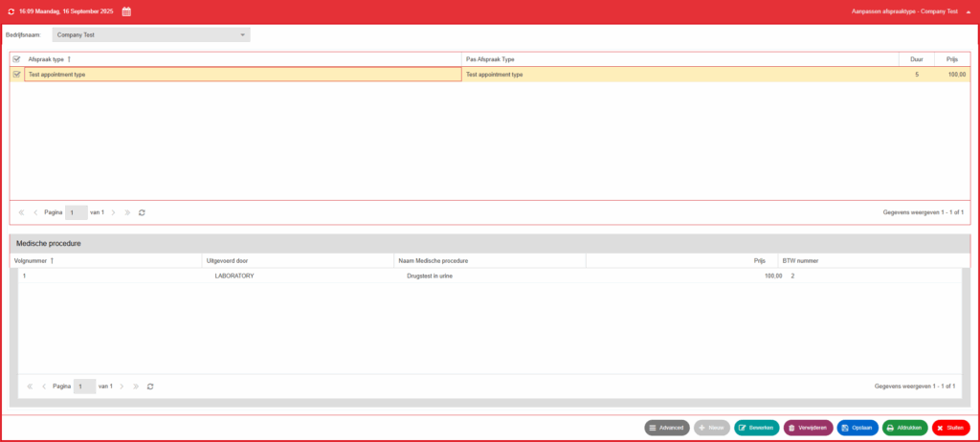Image resolution: width=980 pixels, height=442 pixels.
Task: Go to last page of appointment grid
Action: [127, 212]
